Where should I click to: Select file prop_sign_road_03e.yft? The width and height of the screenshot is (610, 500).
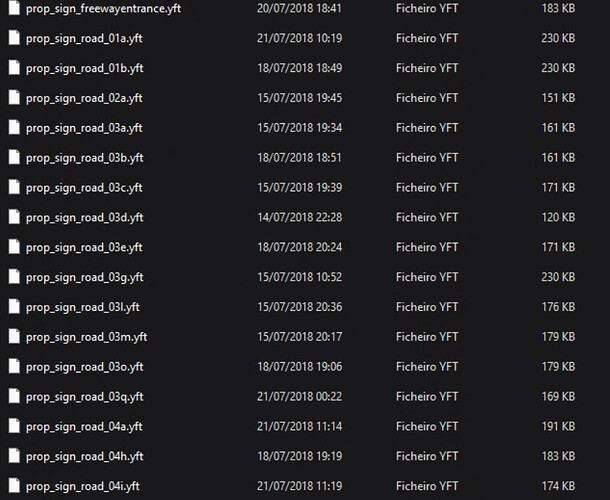pyautogui.click(x=84, y=247)
